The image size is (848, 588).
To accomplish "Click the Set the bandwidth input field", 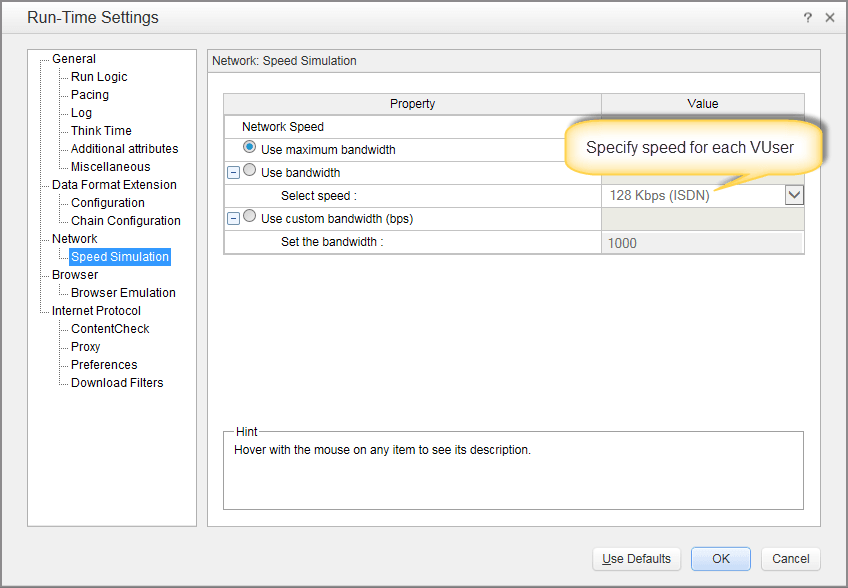I will [x=703, y=242].
